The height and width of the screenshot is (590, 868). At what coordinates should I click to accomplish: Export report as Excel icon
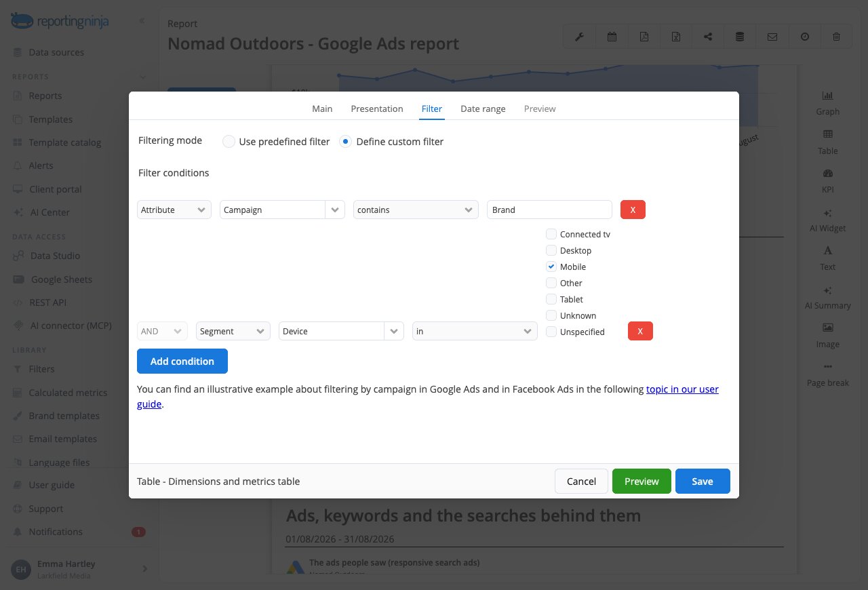(x=676, y=37)
